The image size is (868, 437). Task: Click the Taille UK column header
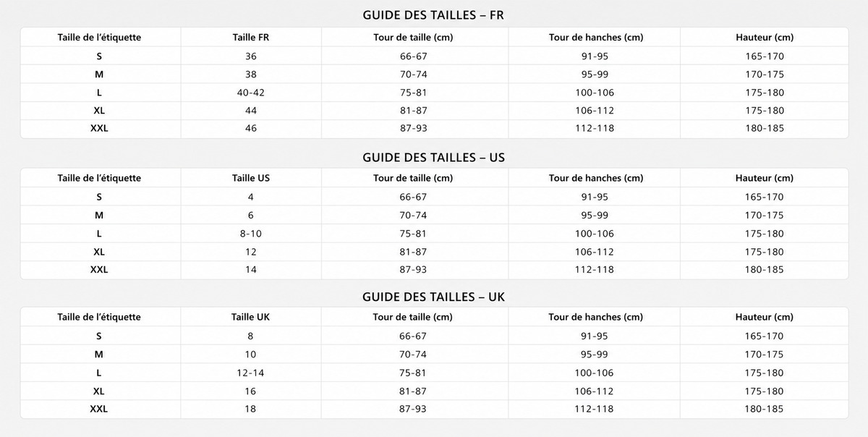(251, 317)
